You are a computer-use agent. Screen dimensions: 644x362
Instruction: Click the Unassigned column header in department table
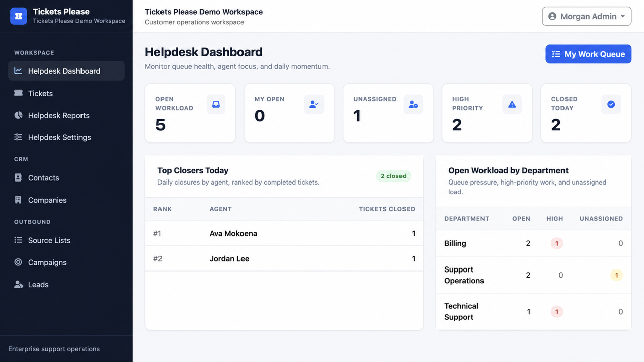coord(601,219)
